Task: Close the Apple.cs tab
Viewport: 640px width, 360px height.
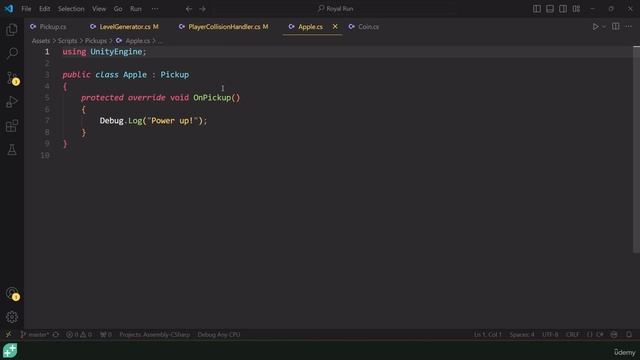Action: click(x=335, y=27)
